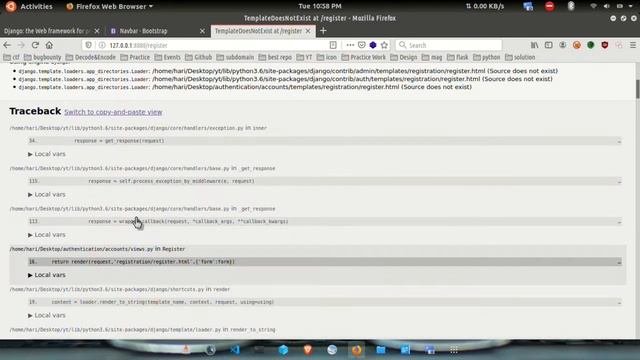
Task: Expand Local vars under wrapped_callback frame
Action: [47, 235]
